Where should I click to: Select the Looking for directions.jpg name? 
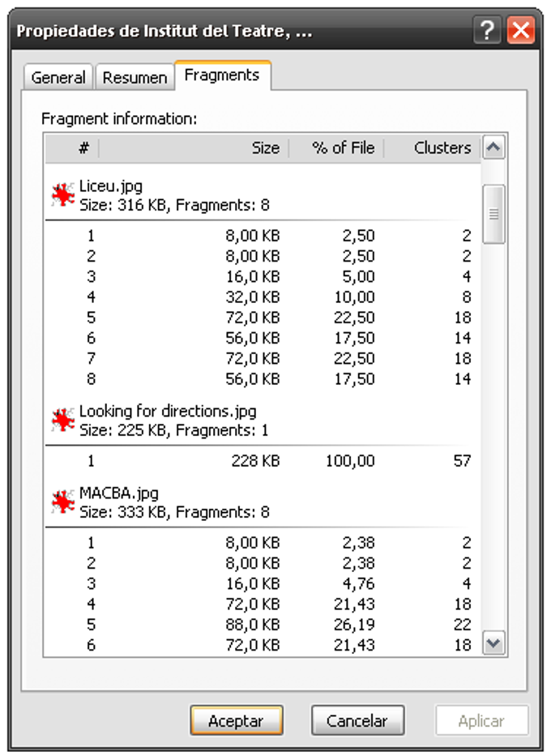pyautogui.click(x=168, y=412)
